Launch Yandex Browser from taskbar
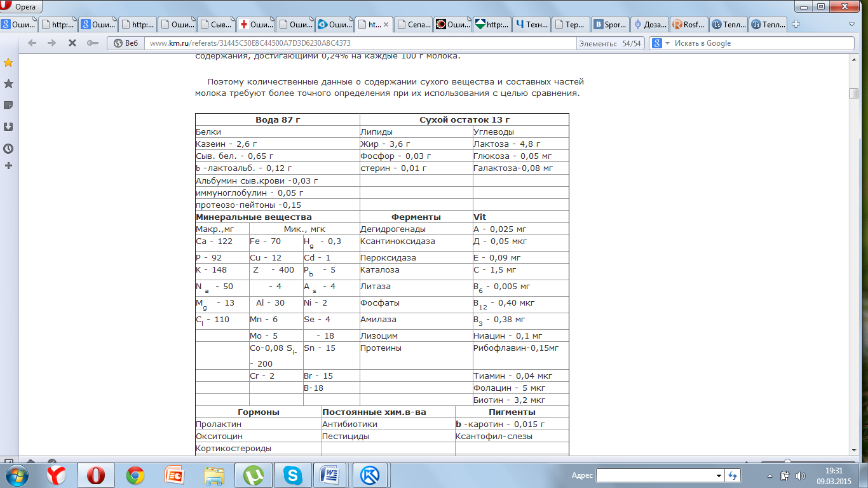The image size is (868, 488). pos(57,475)
